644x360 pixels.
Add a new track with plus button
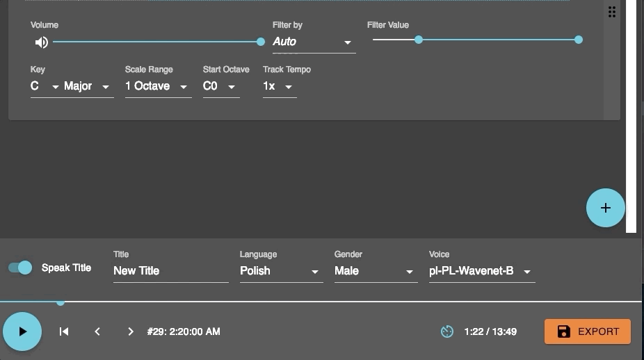605,208
